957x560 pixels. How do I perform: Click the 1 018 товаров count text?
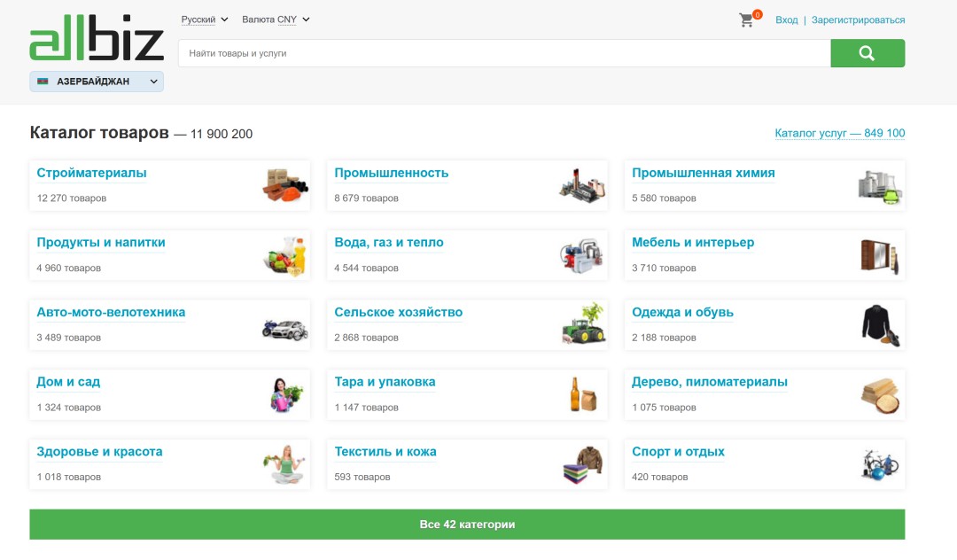(68, 477)
